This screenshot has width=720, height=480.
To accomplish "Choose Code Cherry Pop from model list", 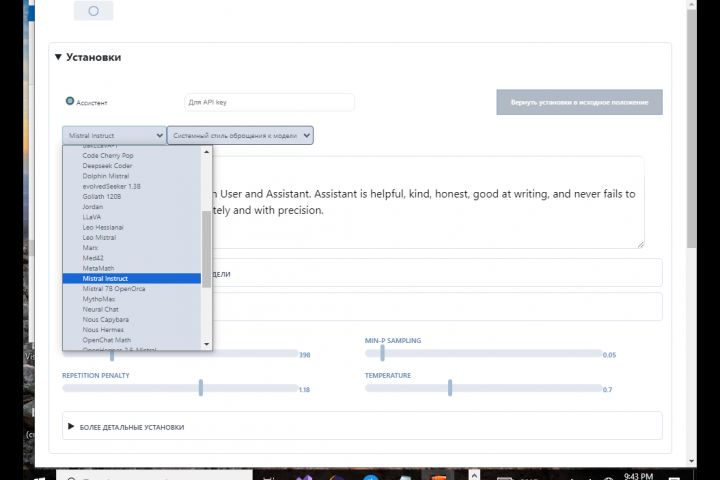I will click(x=108, y=155).
